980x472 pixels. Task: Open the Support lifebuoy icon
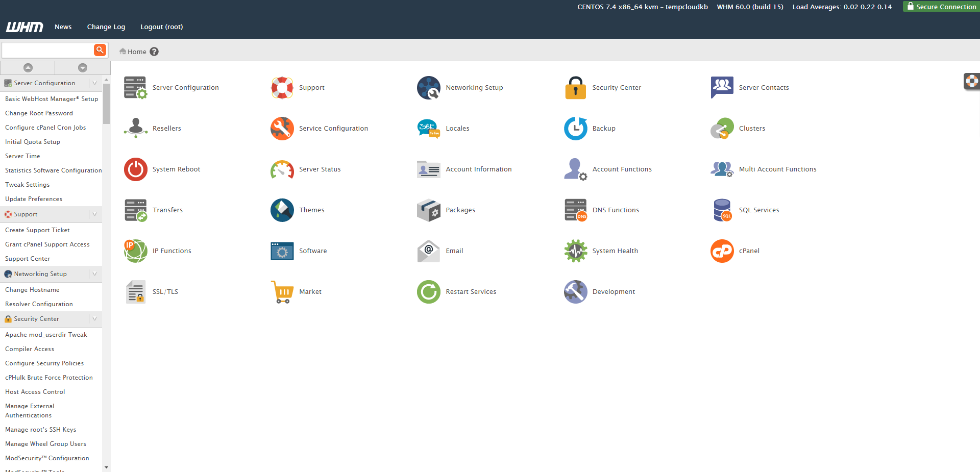pyautogui.click(x=282, y=88)
